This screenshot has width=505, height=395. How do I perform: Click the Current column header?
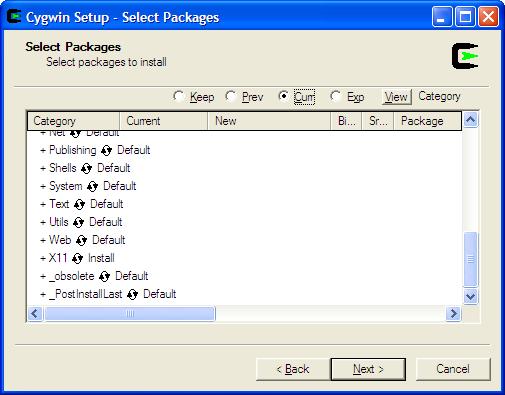[163, 121]
